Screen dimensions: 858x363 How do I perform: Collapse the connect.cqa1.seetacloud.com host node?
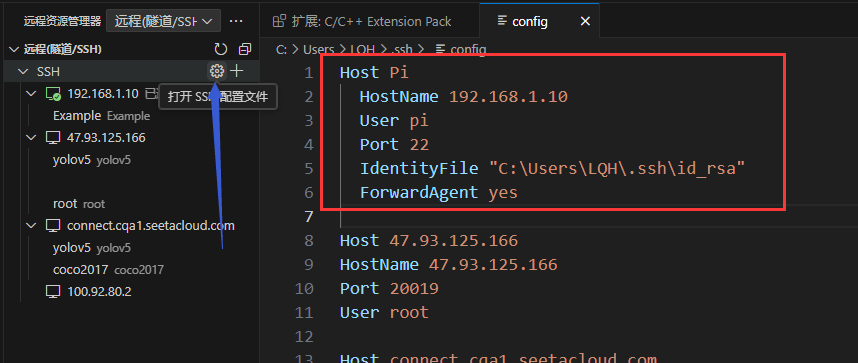coord(32,226)
